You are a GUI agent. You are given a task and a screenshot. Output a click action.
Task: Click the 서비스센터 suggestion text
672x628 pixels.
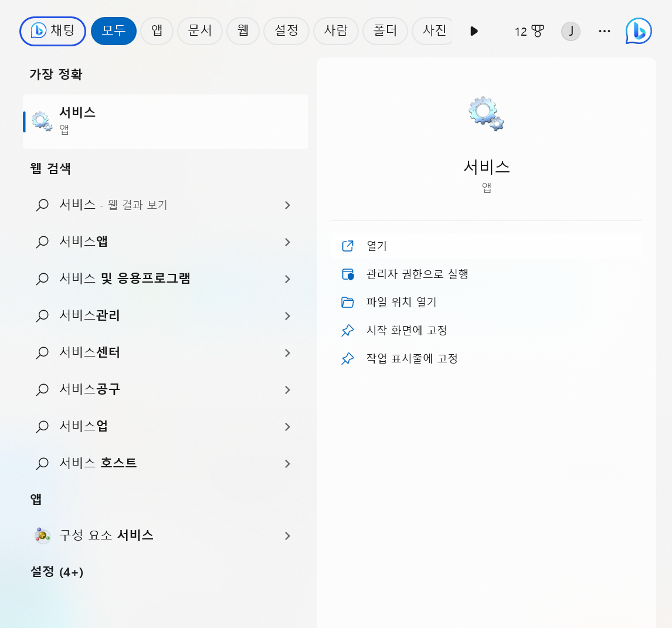[x=90, y=352]
